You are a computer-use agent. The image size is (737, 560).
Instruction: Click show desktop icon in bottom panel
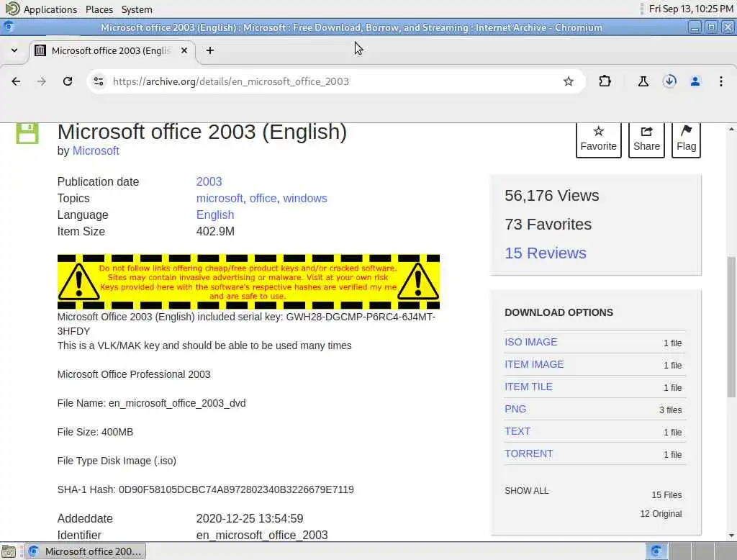pos(9,551)
